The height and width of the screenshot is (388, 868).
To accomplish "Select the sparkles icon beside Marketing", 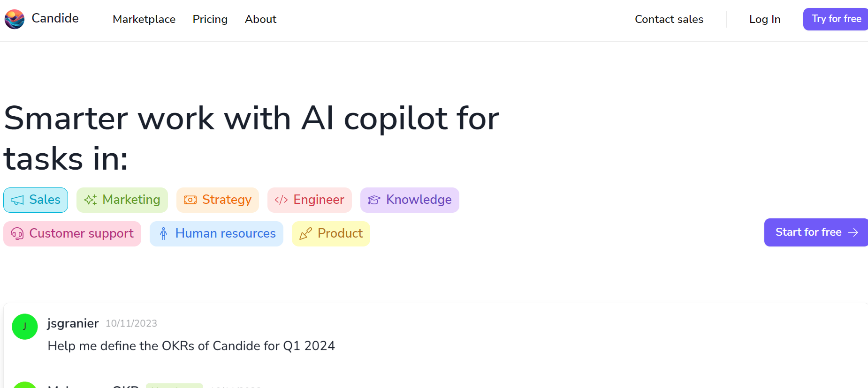I will (x=90, y=200).
